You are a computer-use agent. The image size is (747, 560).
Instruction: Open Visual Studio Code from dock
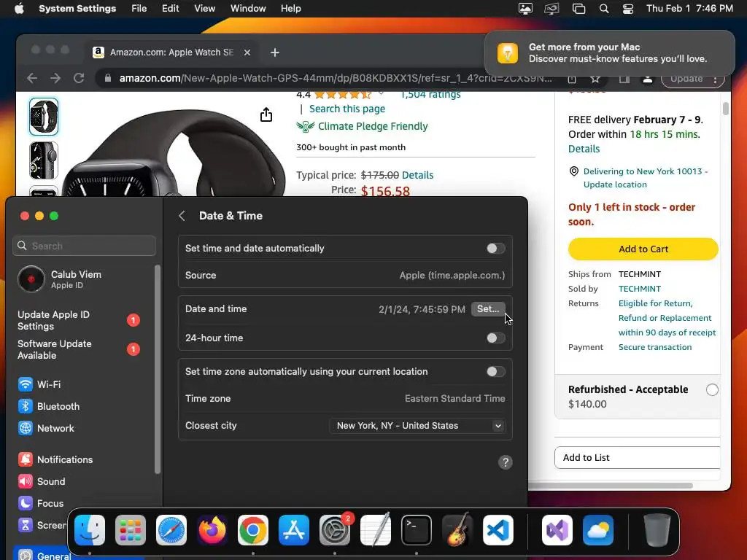pos(498,530)
